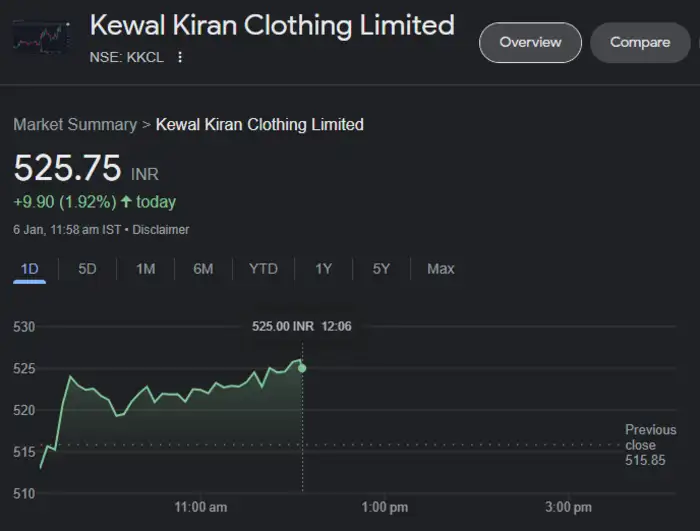This screenshot has width=700, height=531.
Task: Switch to the 5D time range
Action: click(x=88, y=269)
